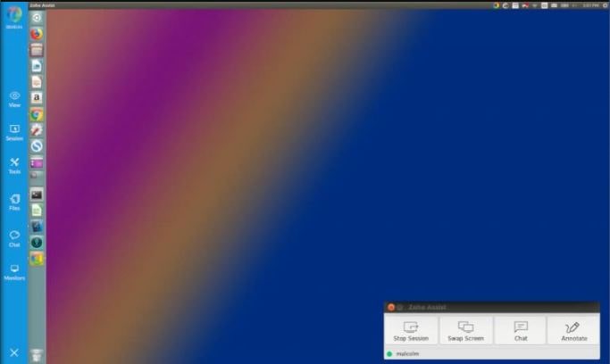Open the system power menu in the top panel
This screenshot has height=364, width=610.
(605, 5)
